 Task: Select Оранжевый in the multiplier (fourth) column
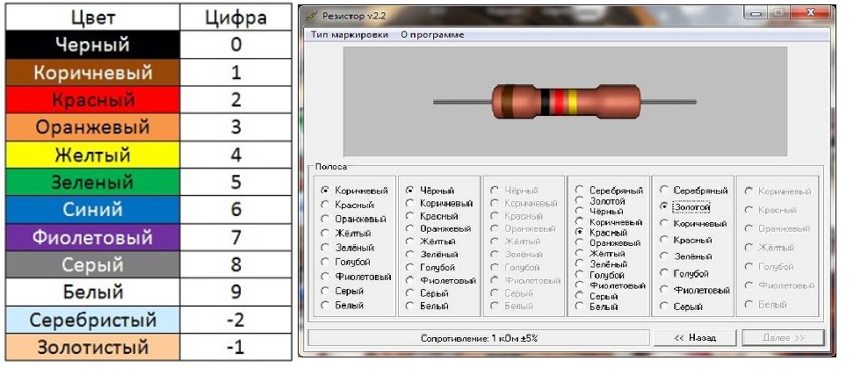point(580,243)
